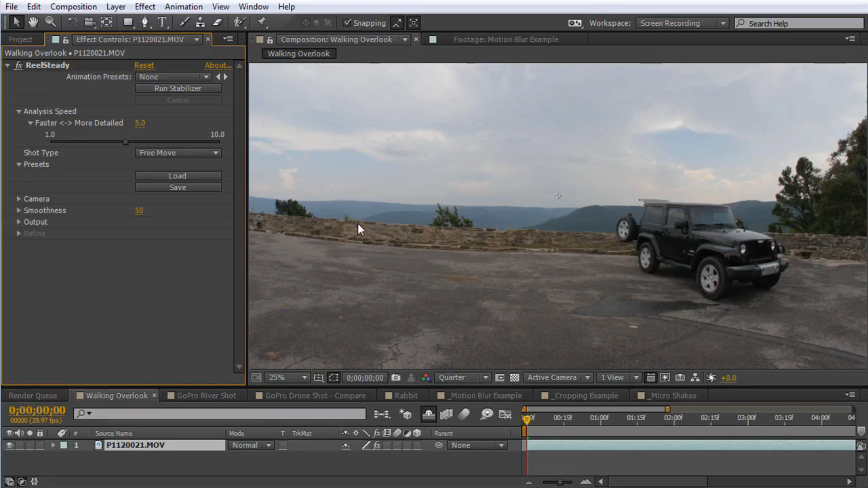
Task: Select the Selection arrow tool
Action: click(x=16, y=22)
